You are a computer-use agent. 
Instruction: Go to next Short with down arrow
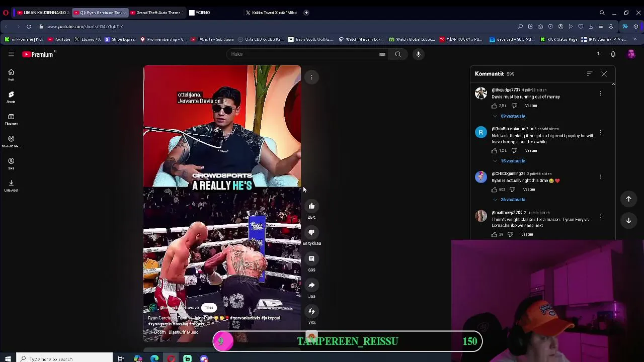[x=628, y=220]
